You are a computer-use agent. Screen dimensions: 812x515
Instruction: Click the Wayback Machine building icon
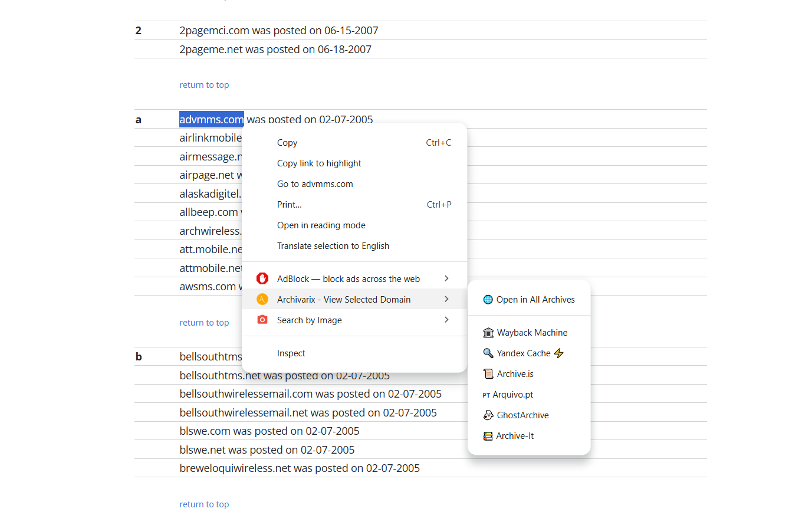(x=488, y=333)
